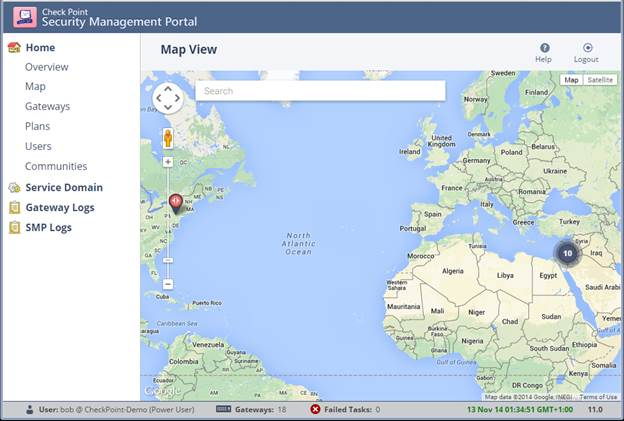Click the 'Security Management Portal' title
Screen dimensions: 624x421
pos(119,22)
